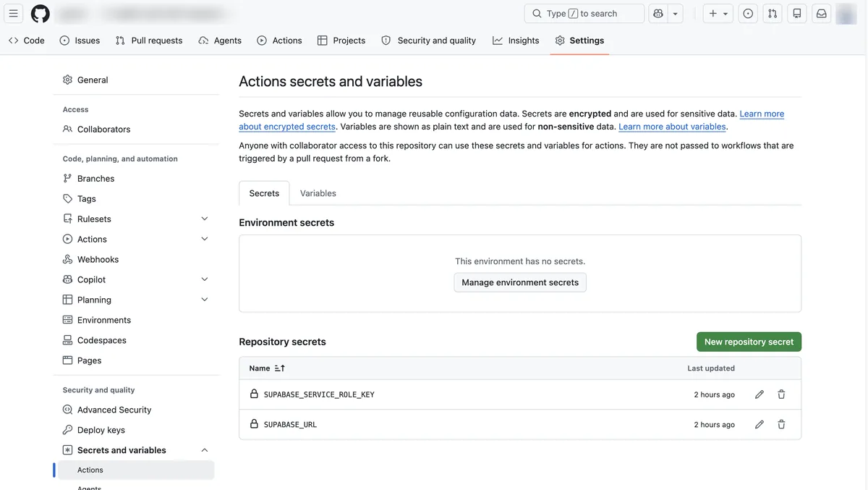Delete the SUPABASE_SERVICE_ROLE_KEY secret trash icon
Screen dimensions: 868x490
(x=781, y=394)
